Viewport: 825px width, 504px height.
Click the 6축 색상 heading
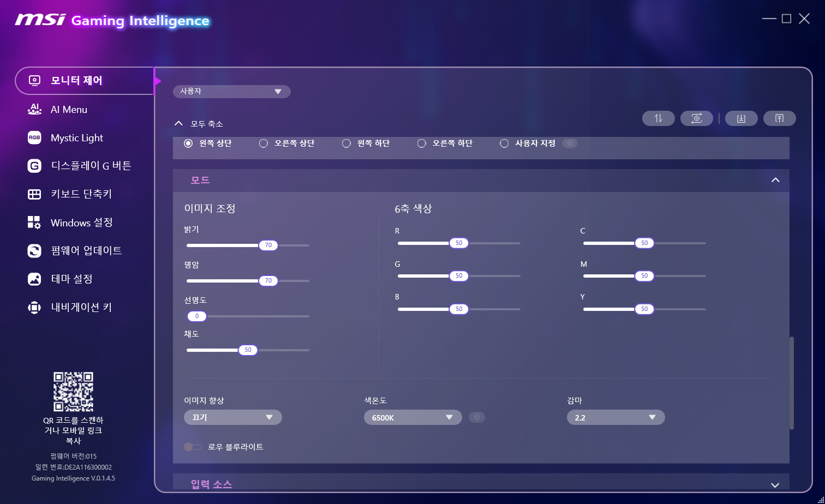[x=413, y=208]
